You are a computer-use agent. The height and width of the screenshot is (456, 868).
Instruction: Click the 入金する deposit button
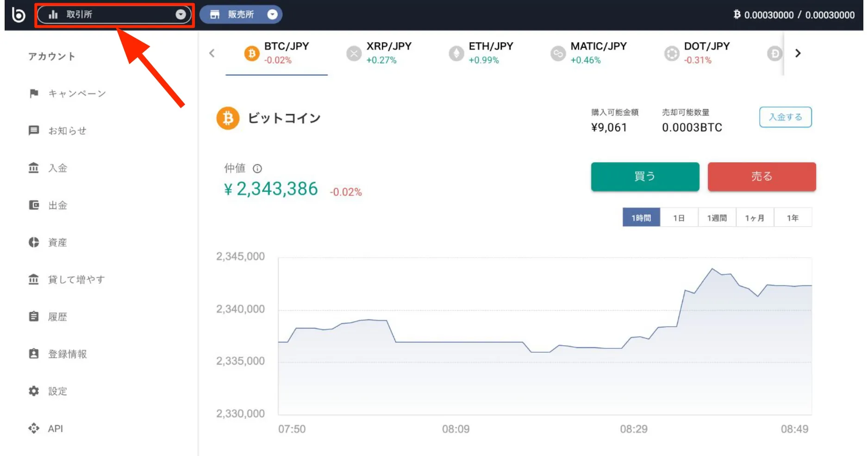(785, 117)
